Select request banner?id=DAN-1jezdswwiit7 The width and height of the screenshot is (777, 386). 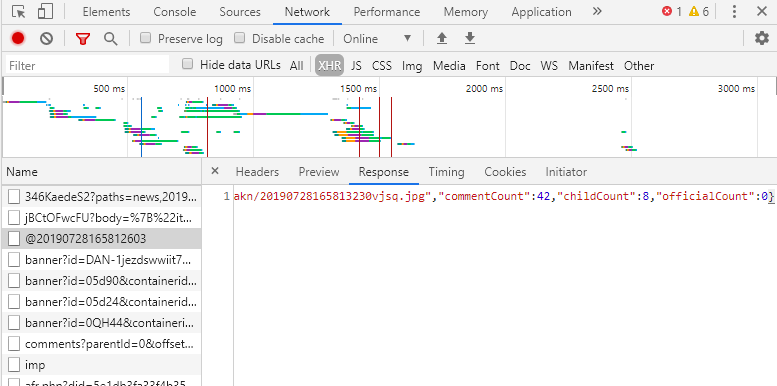tap(101, 260)
